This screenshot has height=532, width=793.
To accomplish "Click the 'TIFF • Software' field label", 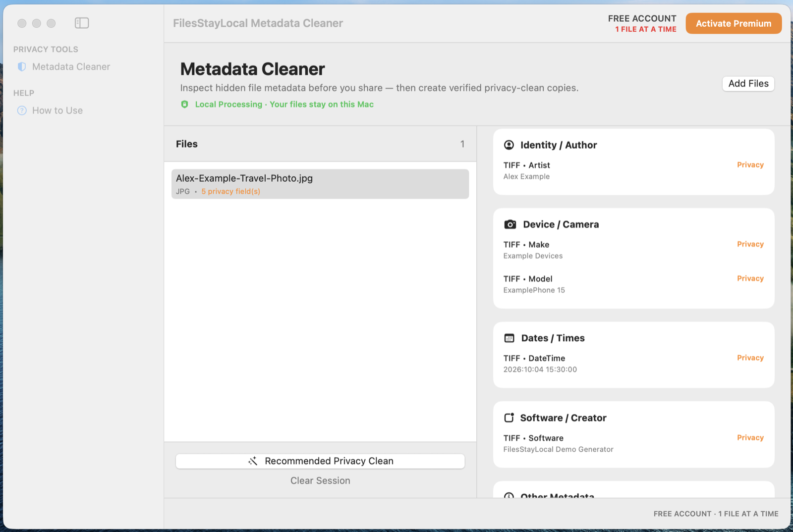I will click(533, 438).
